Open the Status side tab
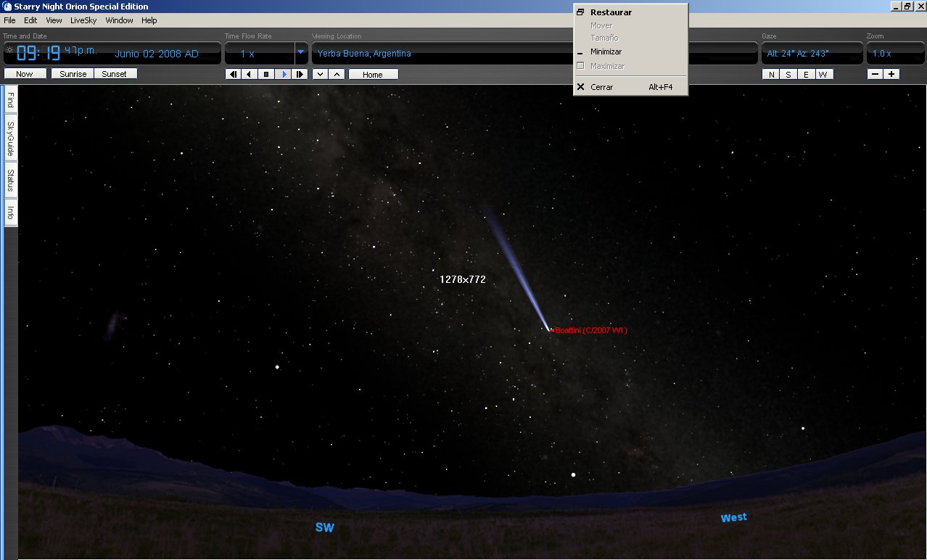927x560 pixels. pos(11,181)
